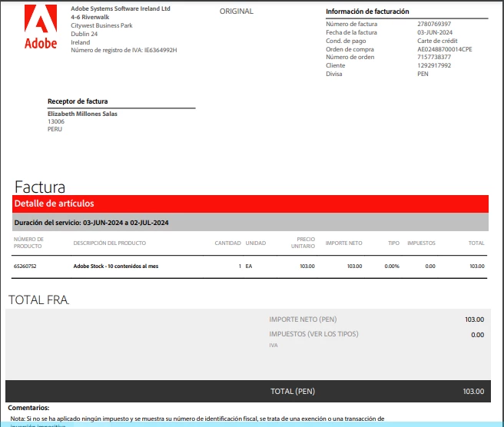Image resolution: width=504 pixels, height=427 pixels.
Task: Click the 'Factura' title
Action: [x=40, y=187]
